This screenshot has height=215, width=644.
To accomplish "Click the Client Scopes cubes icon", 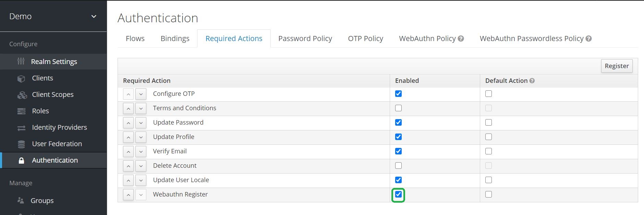I will click(22, 95).
